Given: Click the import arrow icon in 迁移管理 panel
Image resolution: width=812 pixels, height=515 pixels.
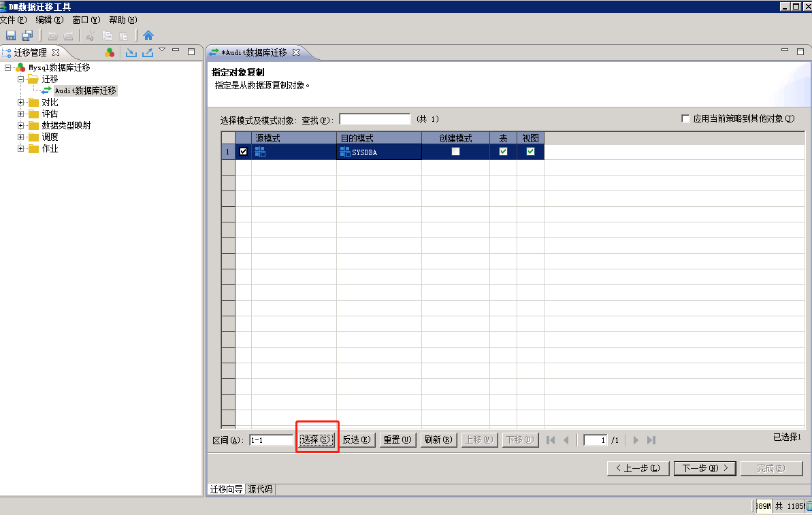Looking at the screenshot, I should pyautogui.click(x=131, y=52).
